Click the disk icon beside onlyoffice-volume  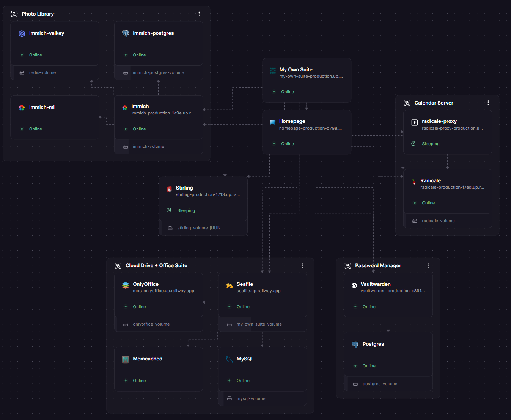pyautogui.click(x=126, y=324)
